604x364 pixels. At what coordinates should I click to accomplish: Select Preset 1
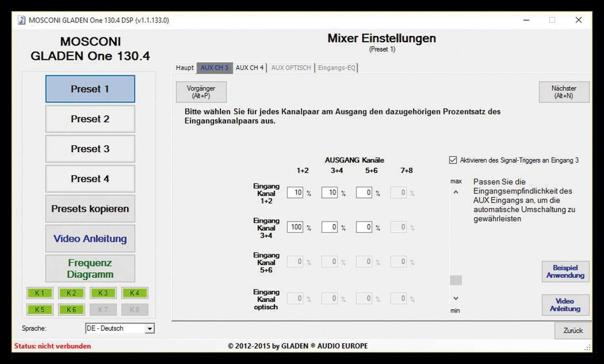click(x=90, y=89)
